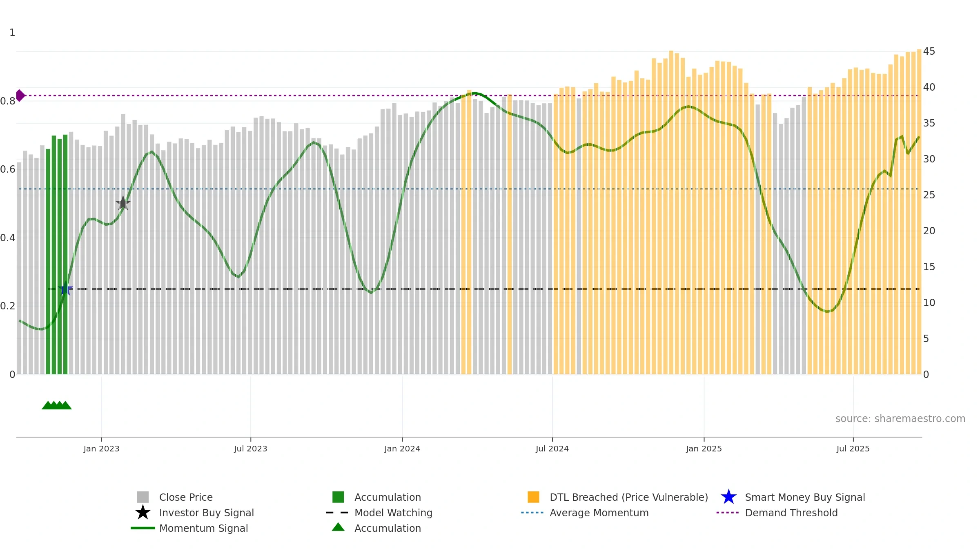Click the green Accumulation square legend swatch
The height and width of the screenshot is (551, 980).
tap(338, 497)
